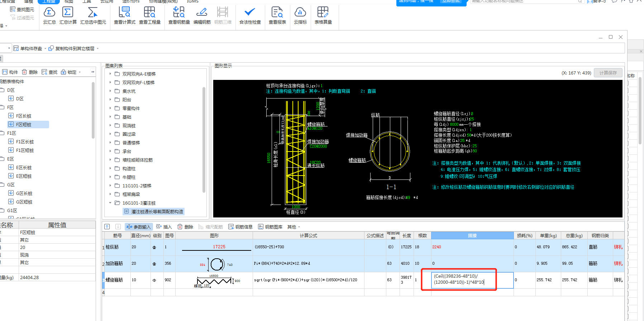Expand the 集水坑 folder

coord(110,91)
